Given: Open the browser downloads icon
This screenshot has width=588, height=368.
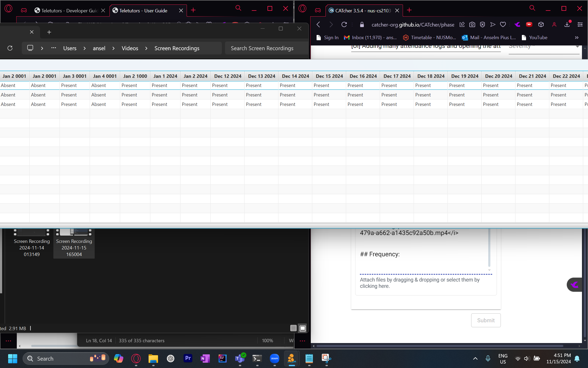Looking at the screenshot, I should [567, 25].
